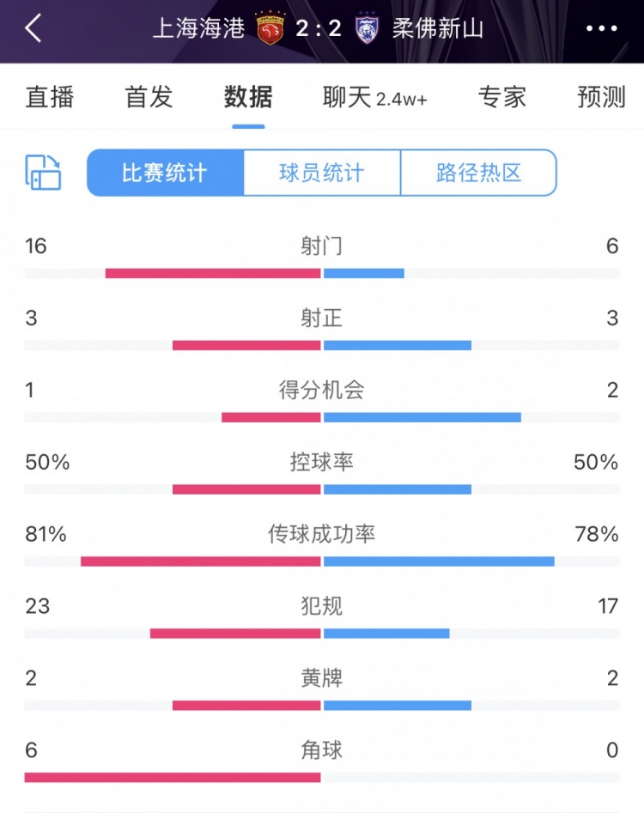
Task: Switch to 球员统计 segment
Action: (x=322, y=173)
